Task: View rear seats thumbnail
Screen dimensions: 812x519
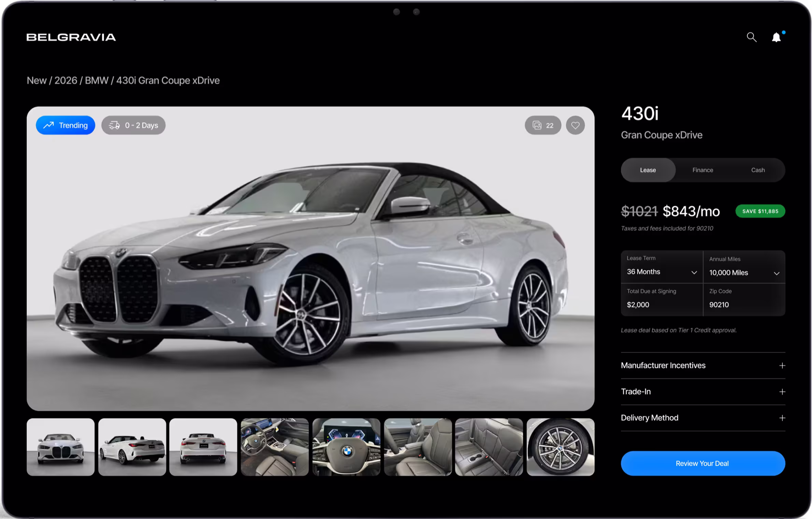Action: pyautogui.click(x=489, y=447)
